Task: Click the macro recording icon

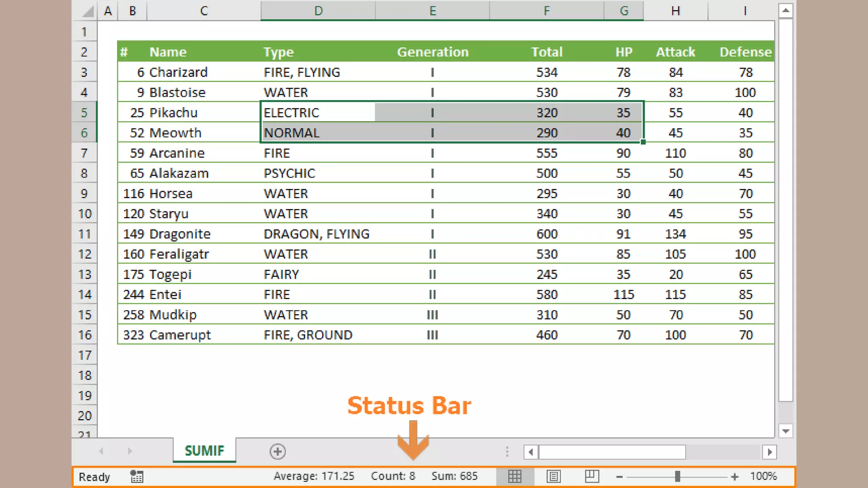Action: (136, 476)
